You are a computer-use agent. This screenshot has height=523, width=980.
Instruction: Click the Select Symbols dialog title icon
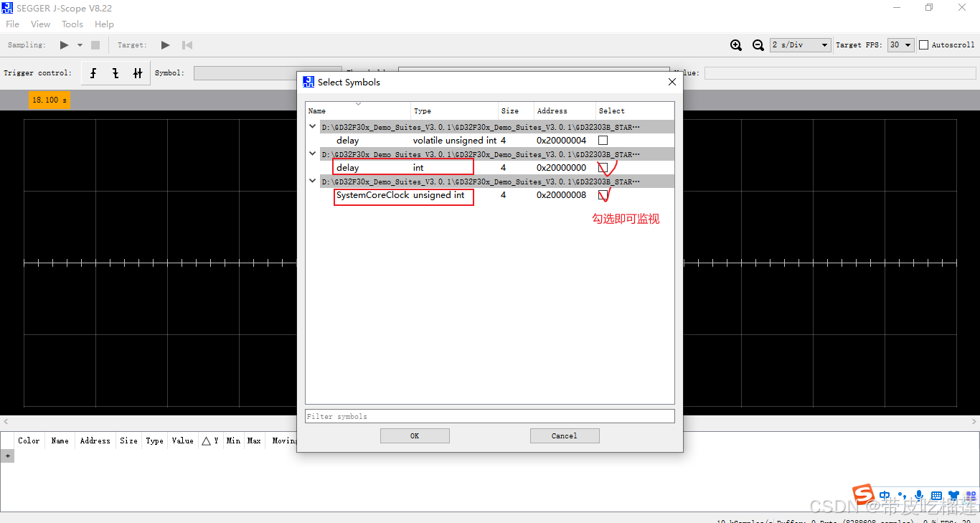click(308, 82)
